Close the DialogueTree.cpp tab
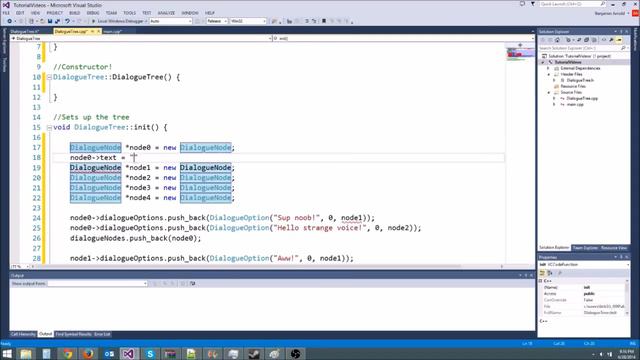The height and width of the screenshot is (360, 640). (98, 31)
